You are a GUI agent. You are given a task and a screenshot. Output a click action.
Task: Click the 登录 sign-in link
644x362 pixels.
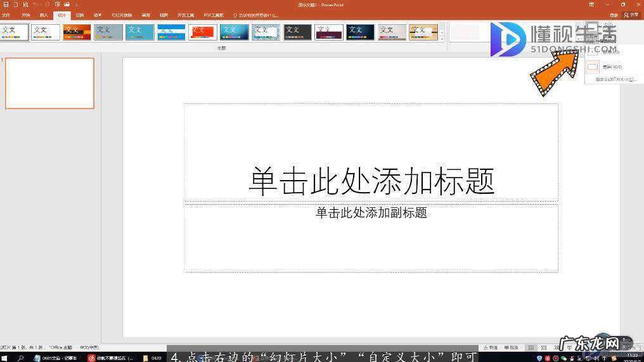[x=614, y=15]
